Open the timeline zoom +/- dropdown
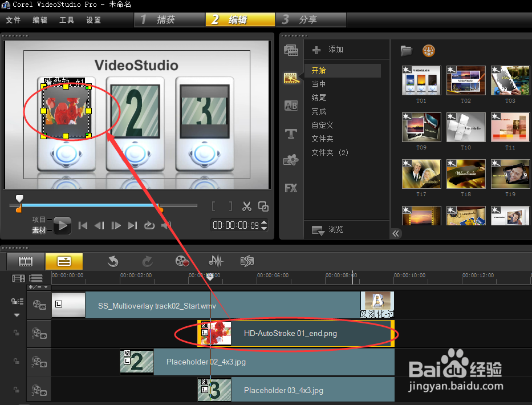This screenshot has width=532, height=405. (x=38, y=287)
